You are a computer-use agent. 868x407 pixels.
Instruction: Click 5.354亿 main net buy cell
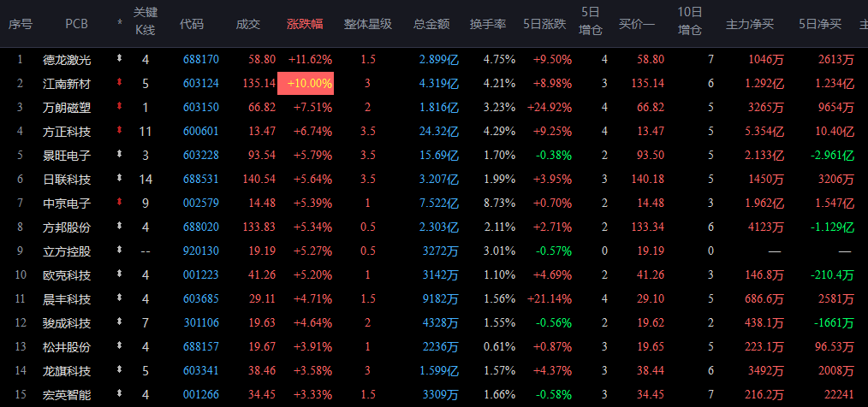[x=764, y=132]
